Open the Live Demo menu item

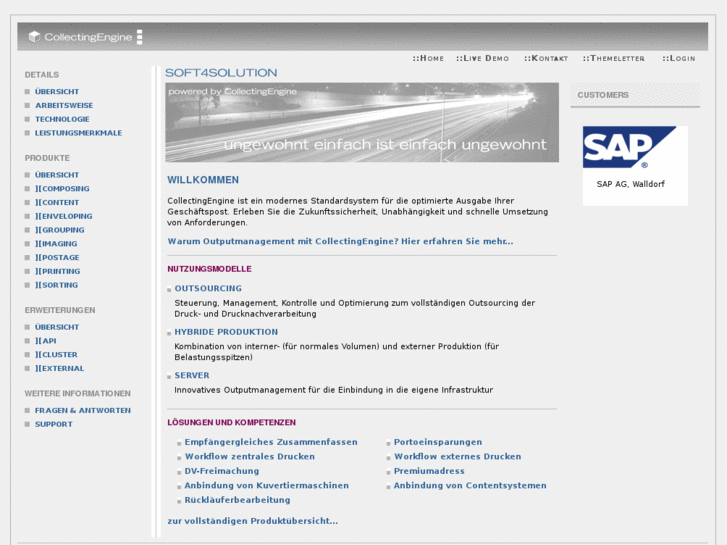click(x=483, y=58)
